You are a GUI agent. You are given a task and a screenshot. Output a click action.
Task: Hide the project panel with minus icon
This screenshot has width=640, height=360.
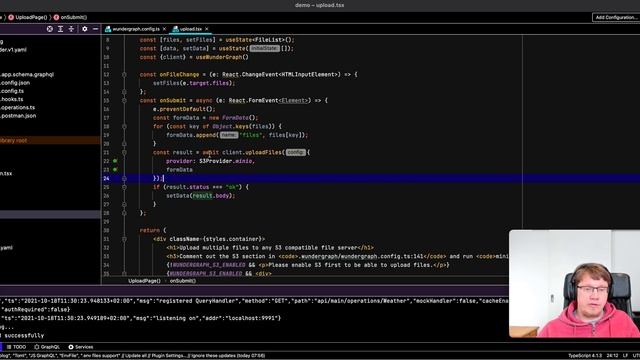[x=95, y=29]
